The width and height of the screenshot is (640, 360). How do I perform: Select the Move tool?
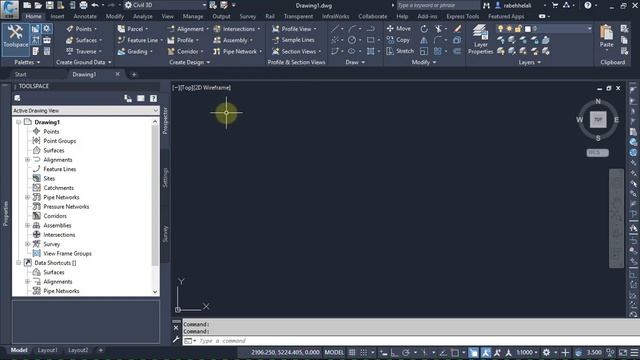398,29
